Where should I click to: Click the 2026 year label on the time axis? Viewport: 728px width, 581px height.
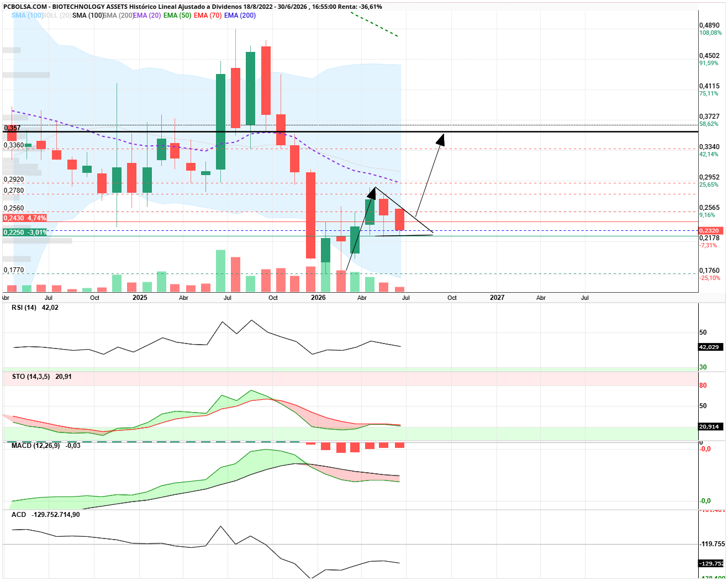point(319,298)
